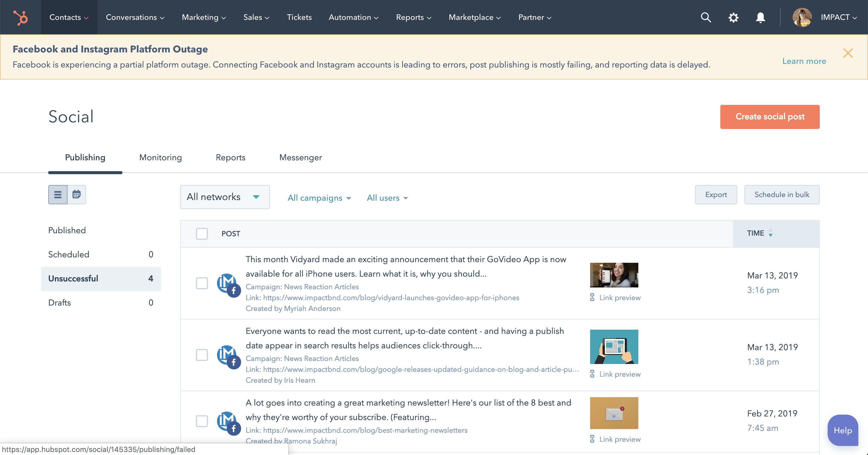The height and width of the screenshot is (455, 868).
Task: Select all posts with header checkbox
Action: (202, 234)
